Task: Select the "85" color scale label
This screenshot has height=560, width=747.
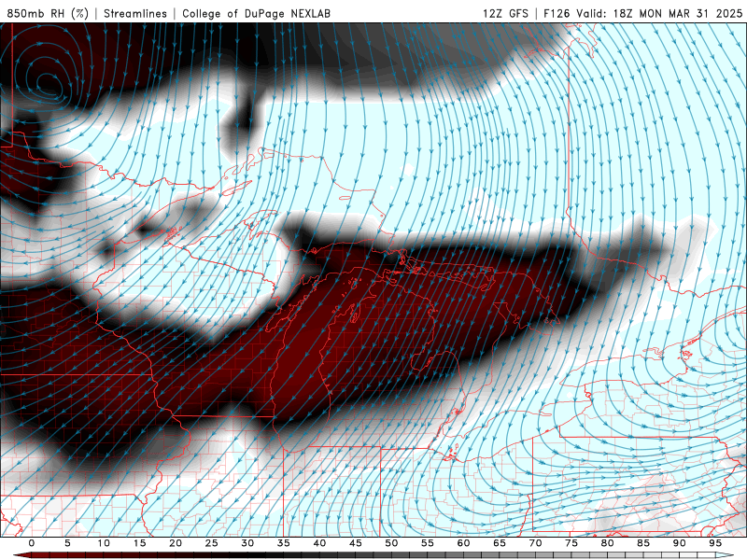Action: point(643,543)
